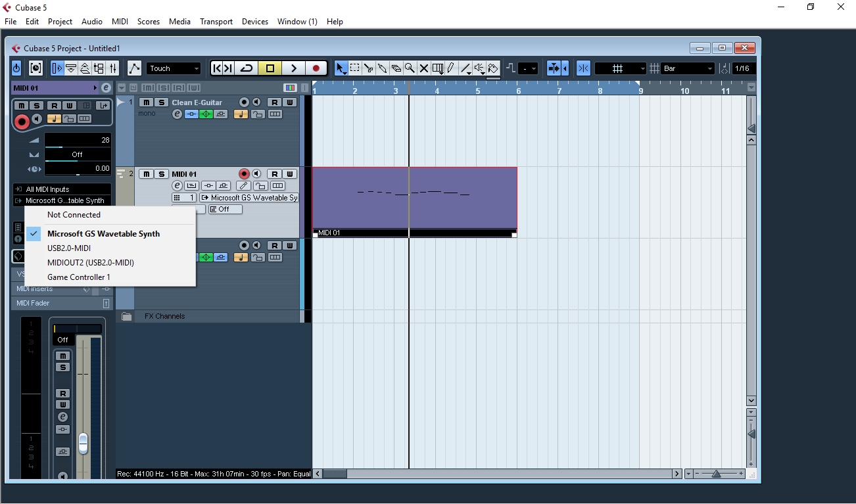Open the snap type grid dropdown
Image resolution: width=856 pixels, height=504 pixels.
point(621,68)
